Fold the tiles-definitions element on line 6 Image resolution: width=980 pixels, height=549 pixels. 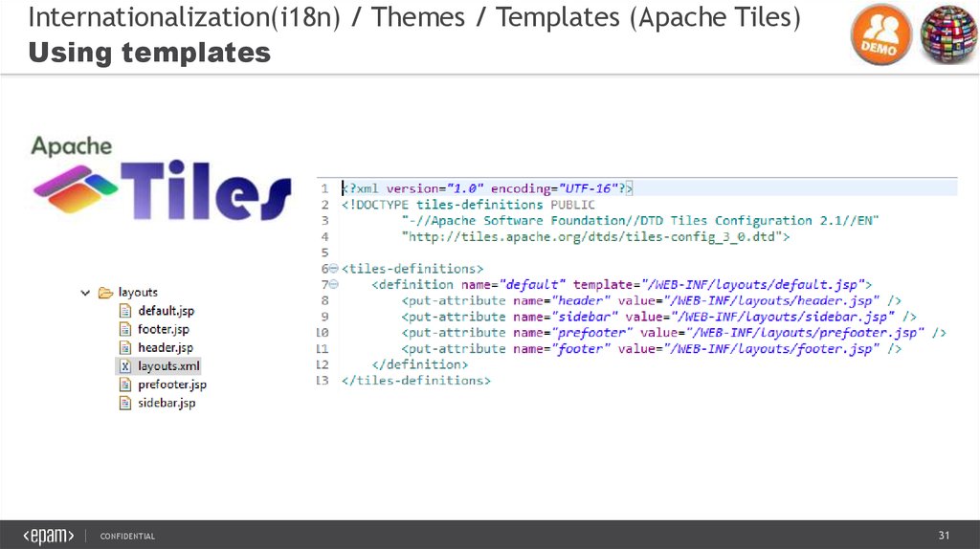[333, 269]
